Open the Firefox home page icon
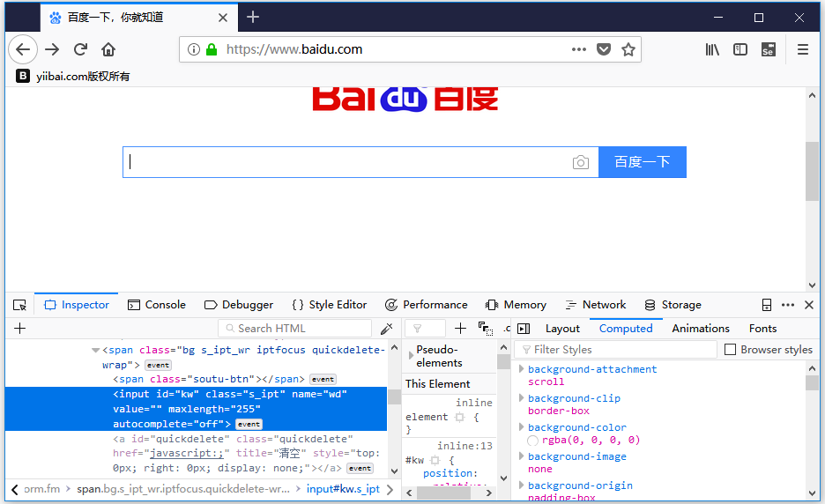825x504 pixels. click(108, 49)
